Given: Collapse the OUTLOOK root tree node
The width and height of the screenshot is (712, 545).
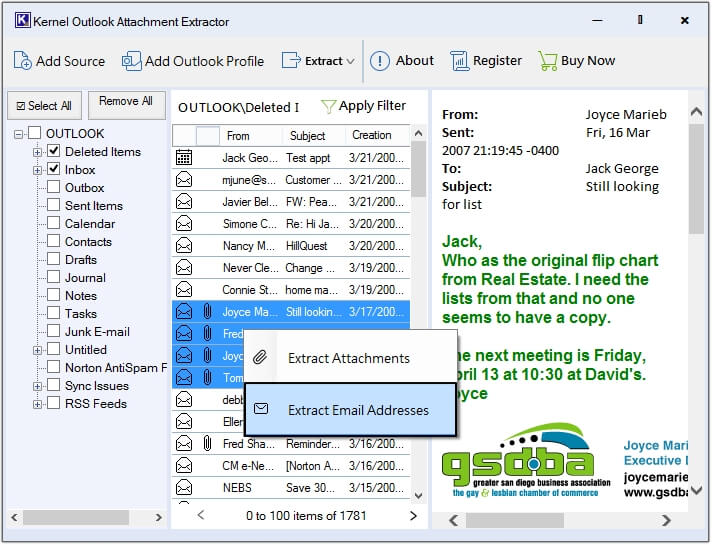Looking at the screenshot, I should (18, 134).
